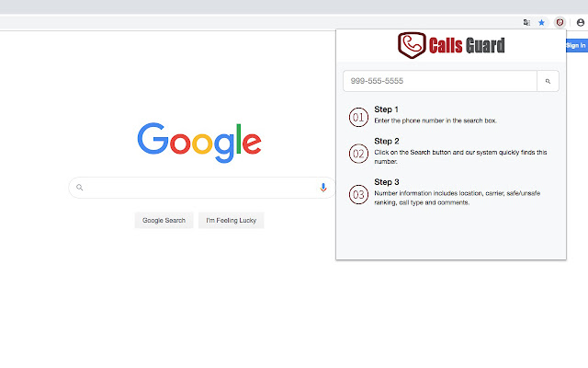Image resolution: width=588 pixels, height=368 pixels.
Task: Click text 'Enter the phone number in the search box.'
Action: point(435,121)
